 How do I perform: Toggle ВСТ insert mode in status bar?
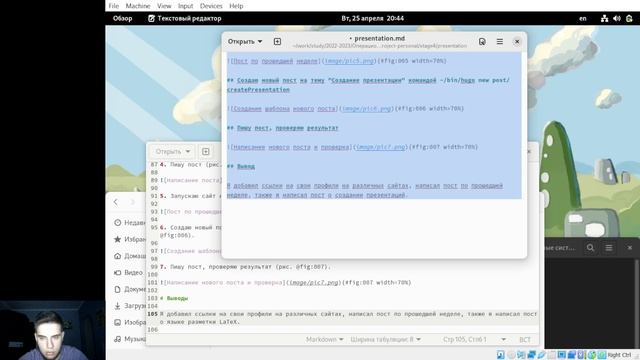click(525, 339)
